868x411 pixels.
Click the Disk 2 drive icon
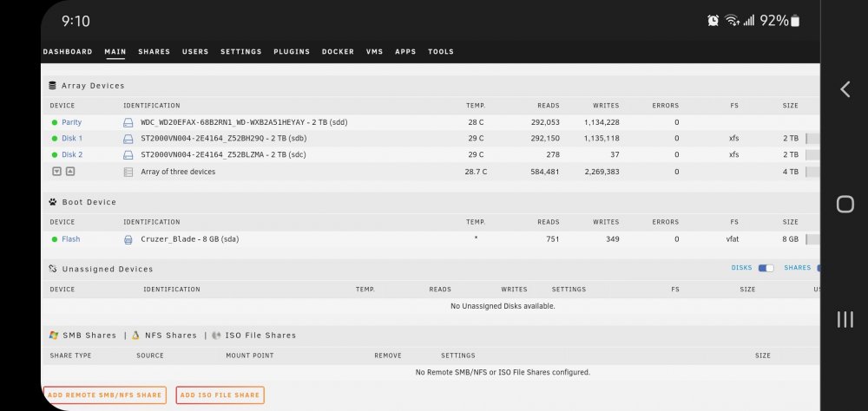(x=128, y=155)
